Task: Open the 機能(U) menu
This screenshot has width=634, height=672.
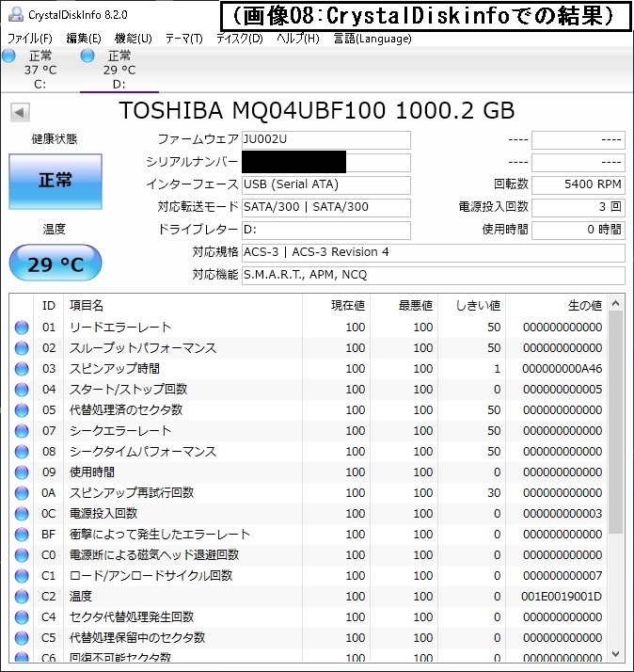Action: 134,39
